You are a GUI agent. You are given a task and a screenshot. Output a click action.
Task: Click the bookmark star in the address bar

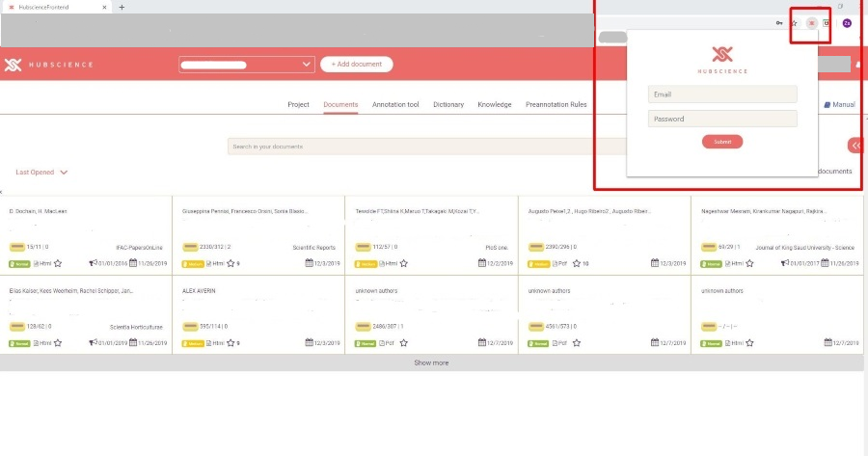[x=795, y=23]
